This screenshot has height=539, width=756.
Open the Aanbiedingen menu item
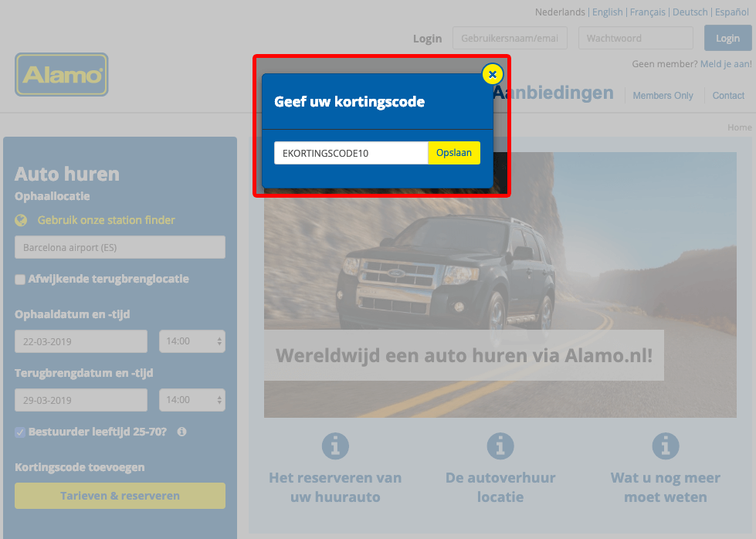coord(554,93)
